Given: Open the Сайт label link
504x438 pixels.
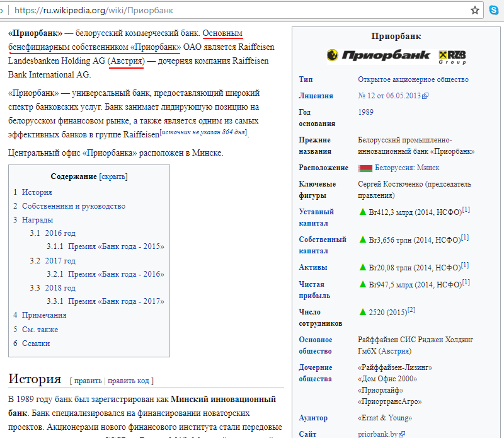Looking at the screenshot, I should (x=307, y=434).
